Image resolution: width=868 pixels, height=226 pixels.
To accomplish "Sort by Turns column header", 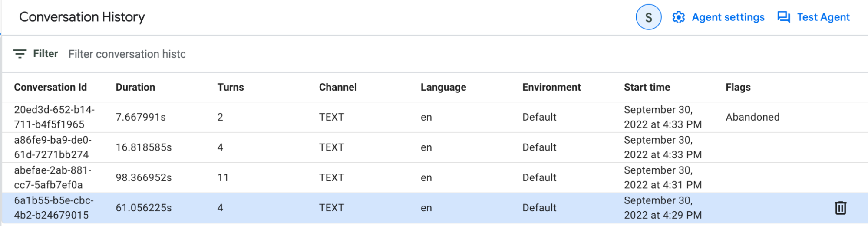I will 231,87.
